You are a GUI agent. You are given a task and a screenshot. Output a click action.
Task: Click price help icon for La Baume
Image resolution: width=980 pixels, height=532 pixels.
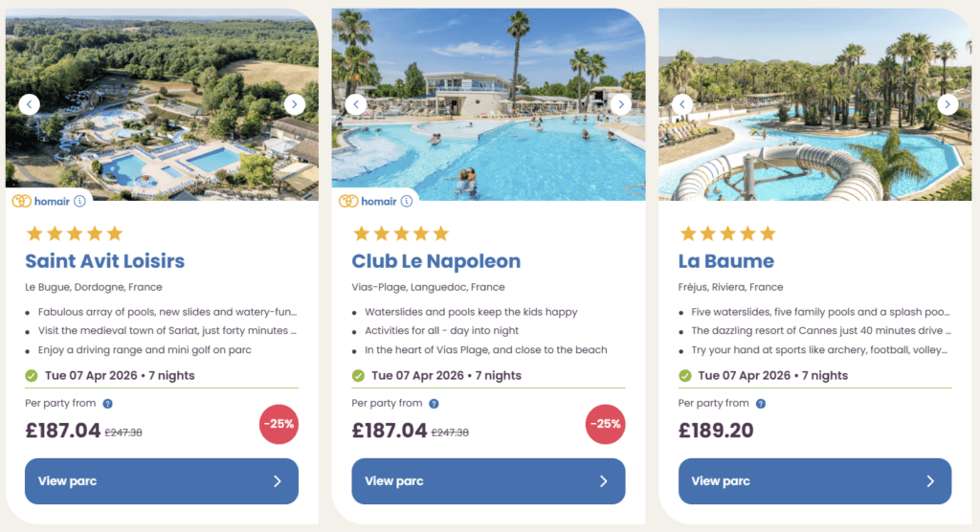click(x=760, y=404)
